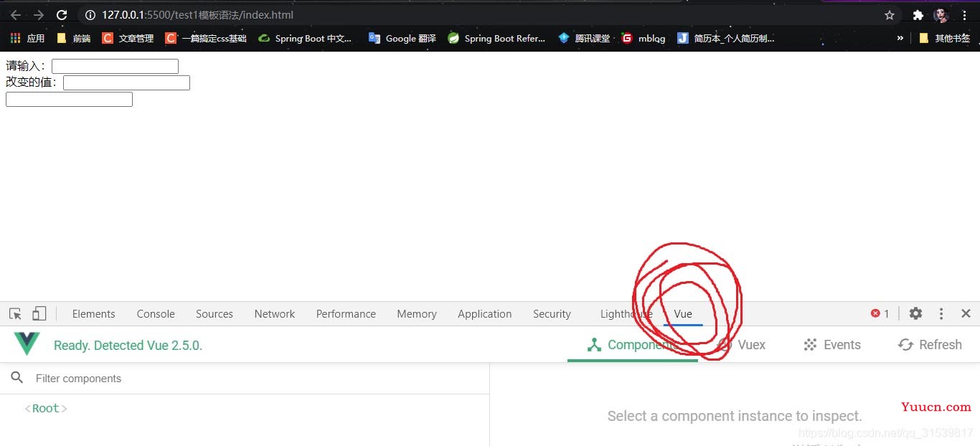
Task: Open the Spring Boot 中文 bookmark
Action: (305, 38)
